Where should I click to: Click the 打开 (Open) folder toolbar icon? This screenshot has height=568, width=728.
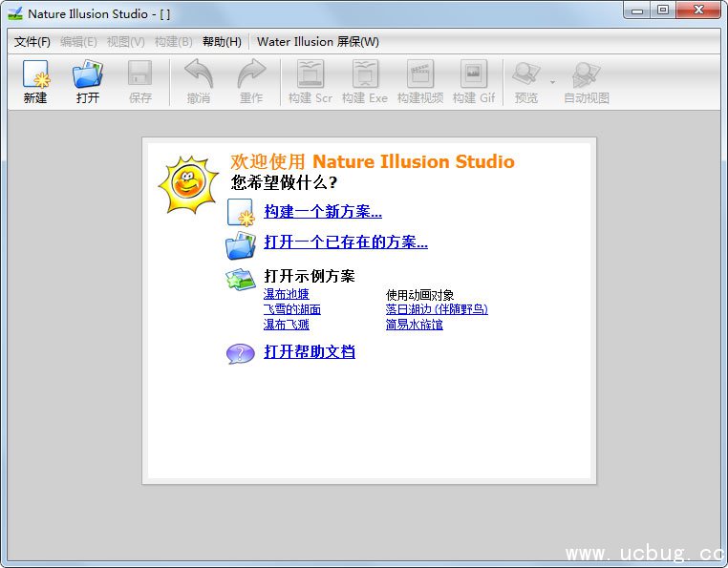click(x=88, y=75)
